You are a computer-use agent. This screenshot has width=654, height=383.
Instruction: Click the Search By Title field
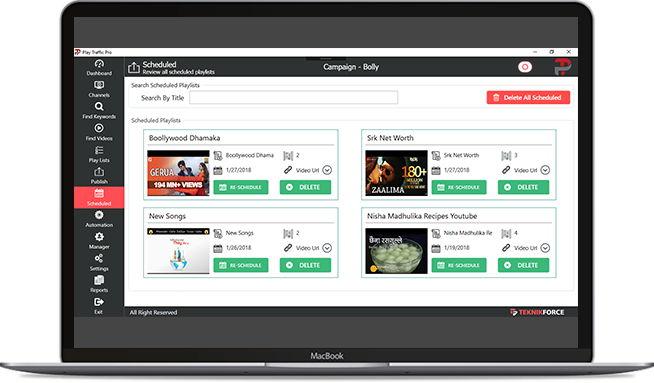click(x=294, y=98)
